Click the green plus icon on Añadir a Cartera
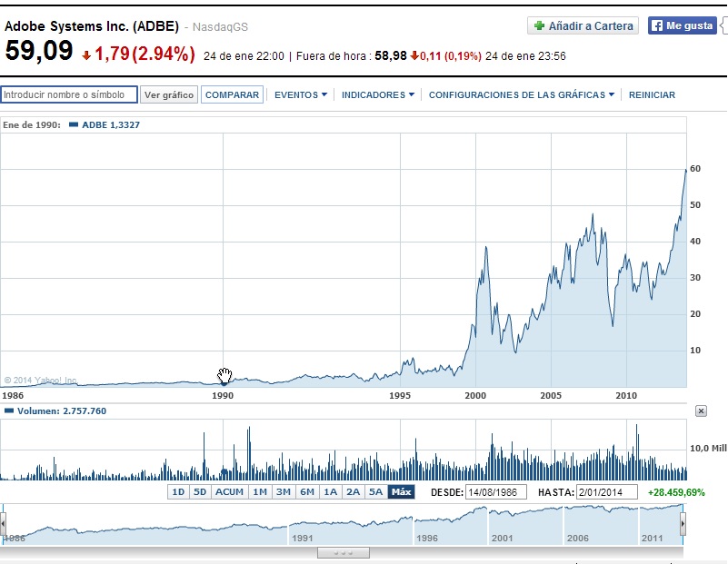The width and height of the screenshot is (728, 564). coord(539,25)
